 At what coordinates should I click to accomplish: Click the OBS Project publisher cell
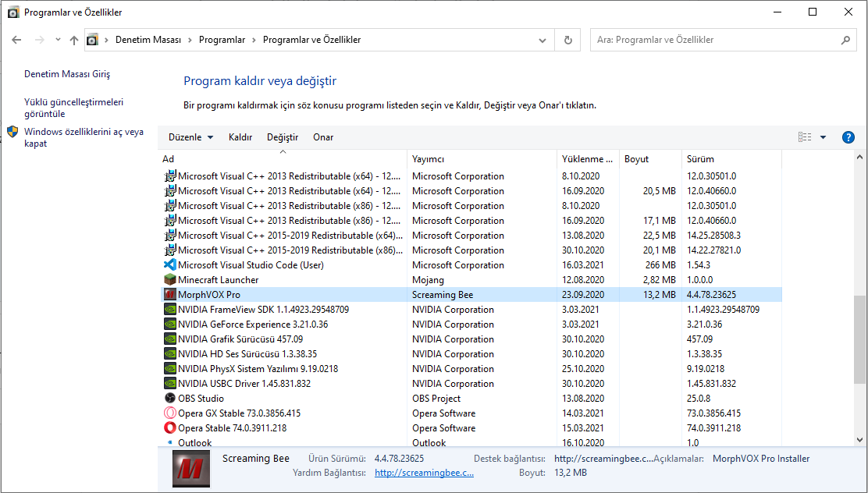click(436, 399)
